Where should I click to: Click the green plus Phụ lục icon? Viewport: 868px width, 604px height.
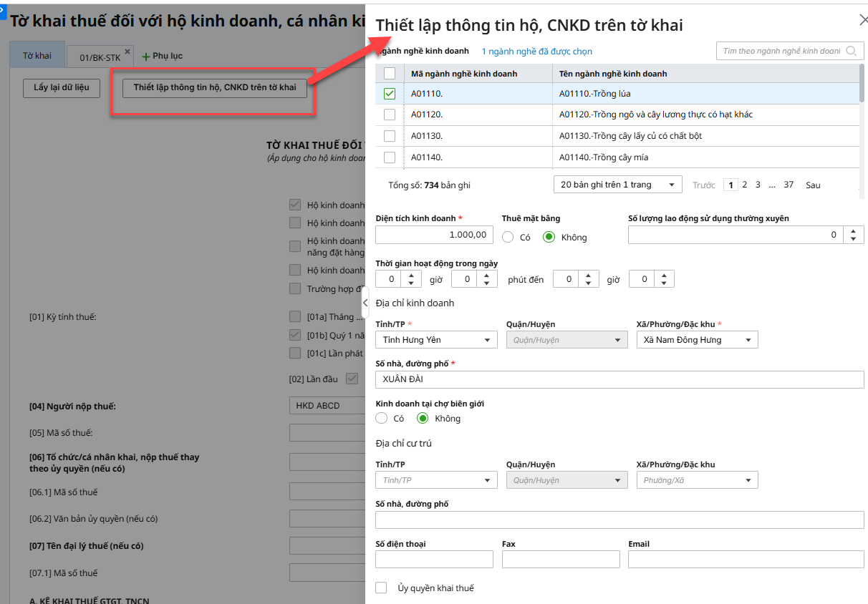click(x=146, y=57)
